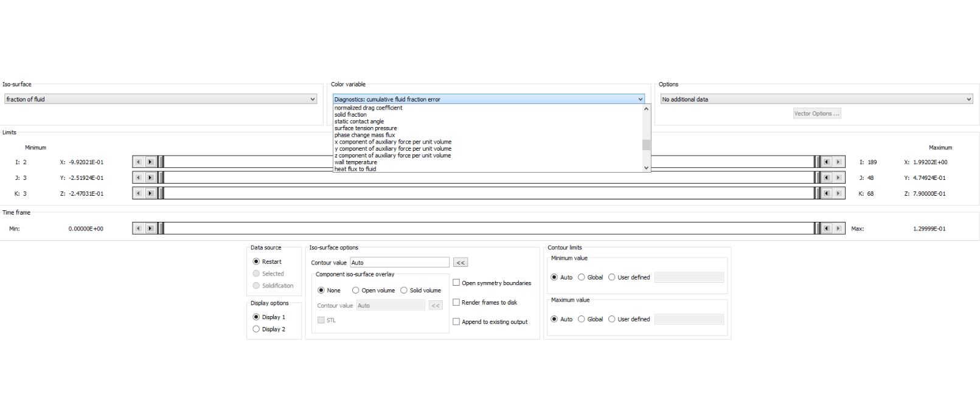Set Minimum value to Global
Image resolution: width=980 pixels, height=417 pixels.
tap(582, 277)
